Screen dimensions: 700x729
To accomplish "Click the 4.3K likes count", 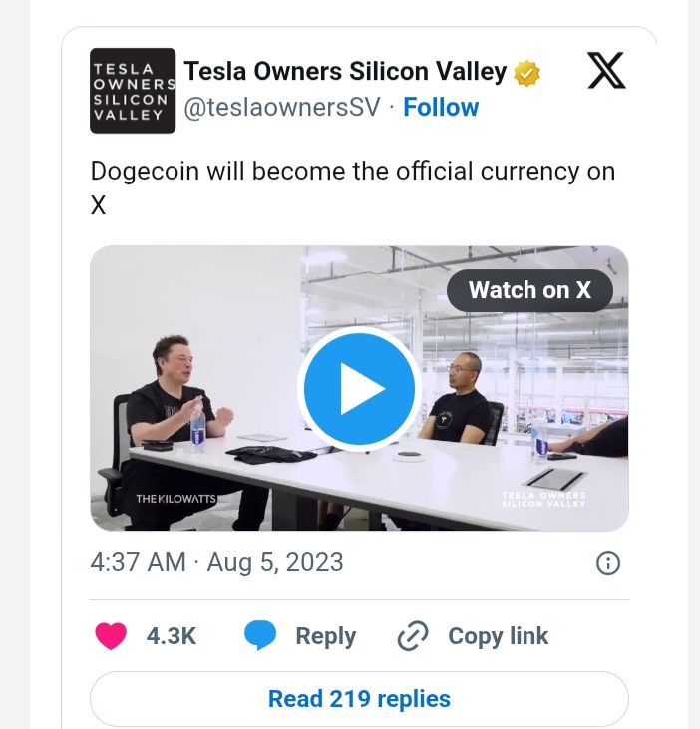I will click(x=172, y=636).
